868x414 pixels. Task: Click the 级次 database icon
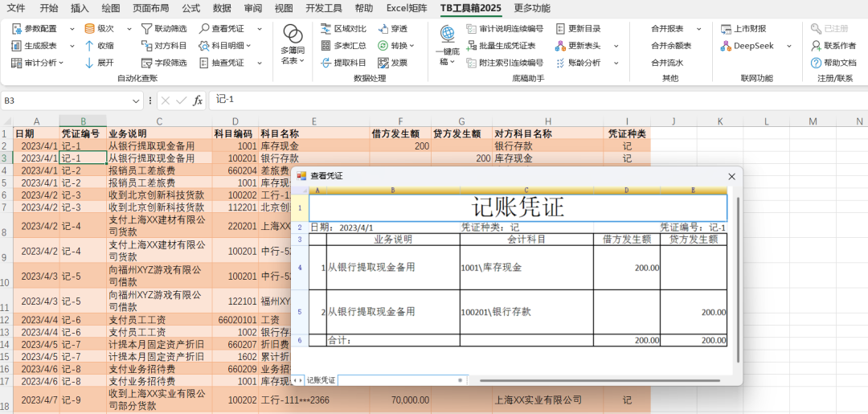pos(89,29)
